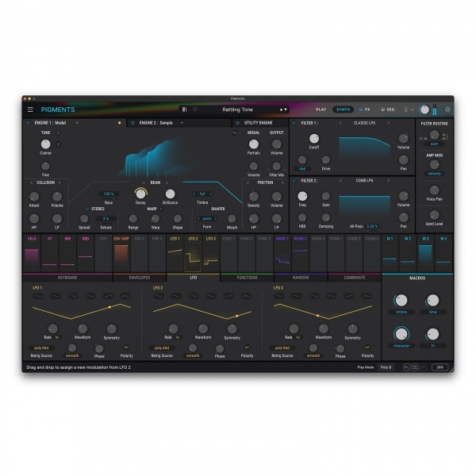This screenshot has height=476, width=476.
Task: Open the Play Mode Poly 8 dropdown
Action: pos(386,367)
